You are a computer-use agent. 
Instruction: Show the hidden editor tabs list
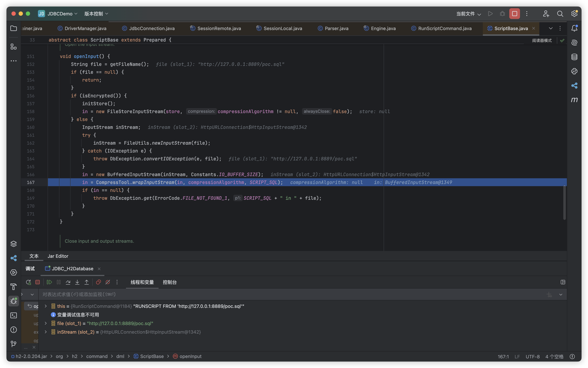(x=551, y=28)
